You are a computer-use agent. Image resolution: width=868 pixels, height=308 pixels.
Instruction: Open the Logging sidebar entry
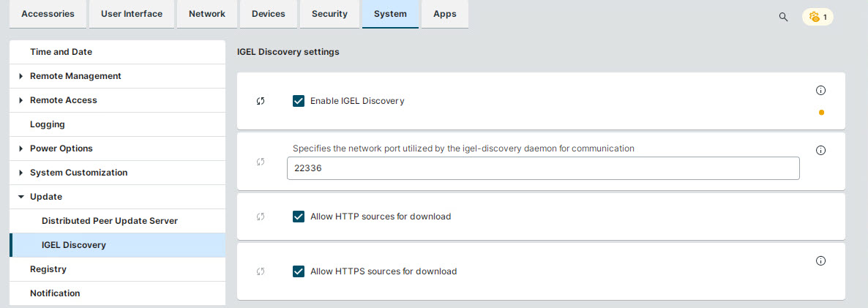pyautogui.click(x=117, y=124)
